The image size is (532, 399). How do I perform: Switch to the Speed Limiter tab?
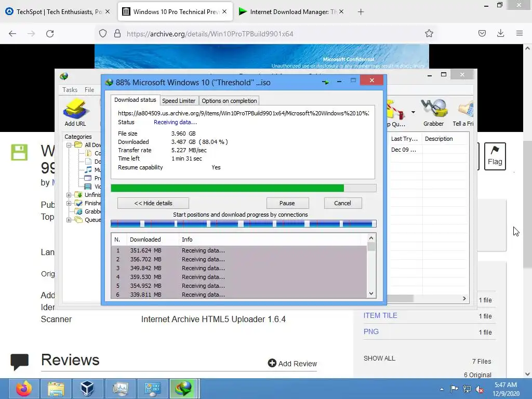pos(179,101)
